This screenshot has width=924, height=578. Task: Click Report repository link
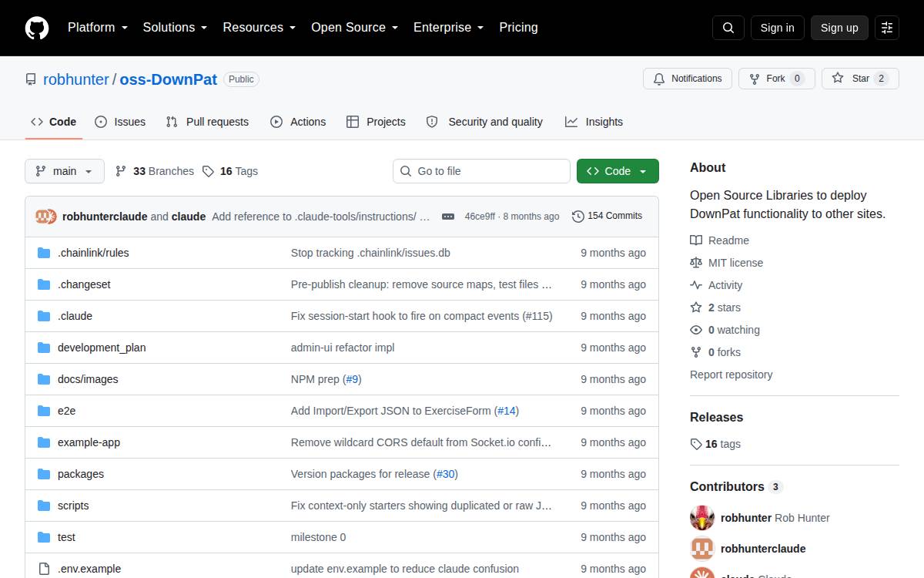731,375
